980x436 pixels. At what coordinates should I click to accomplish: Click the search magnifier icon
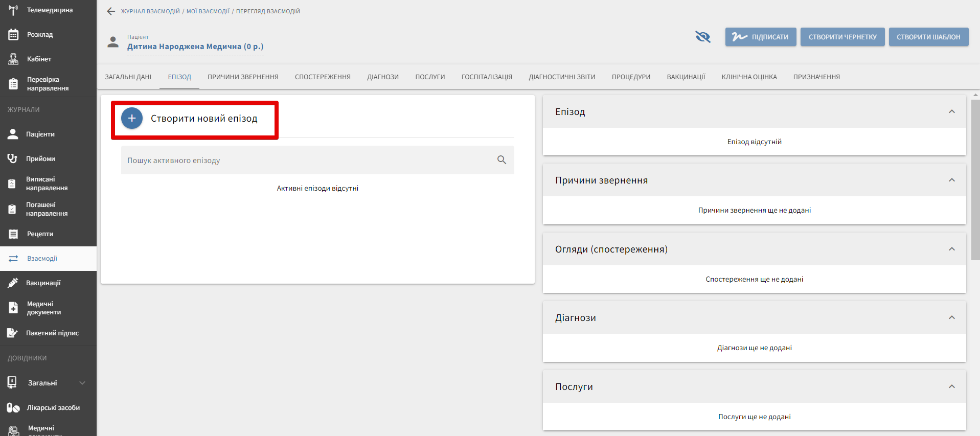[502, 160]
